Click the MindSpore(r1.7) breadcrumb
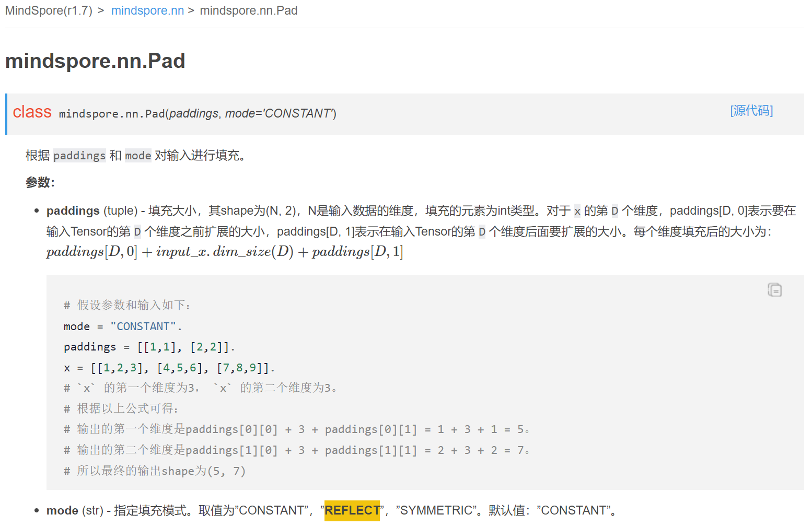 coord(49,10)
